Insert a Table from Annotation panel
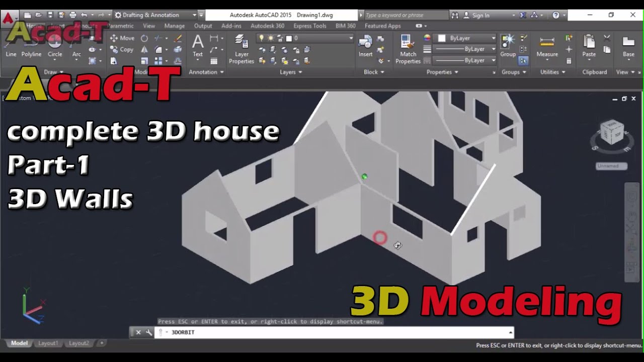 tap(214, 61)
